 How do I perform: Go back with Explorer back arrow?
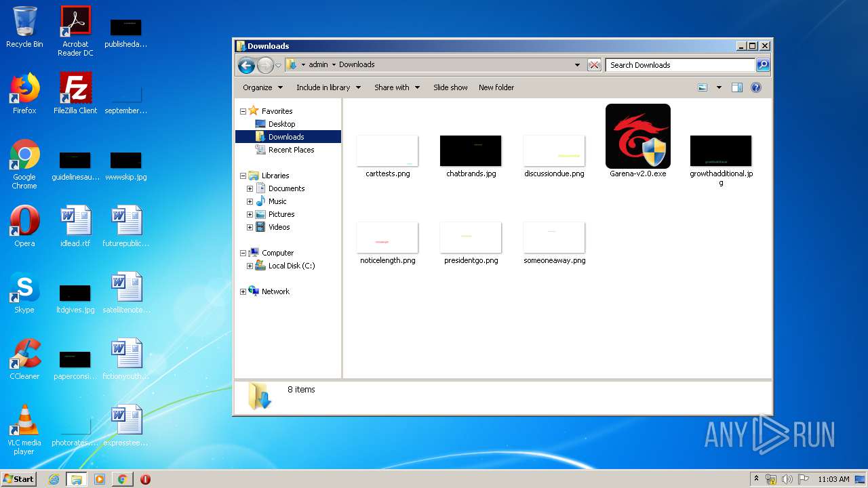click(x=246, y=65)
